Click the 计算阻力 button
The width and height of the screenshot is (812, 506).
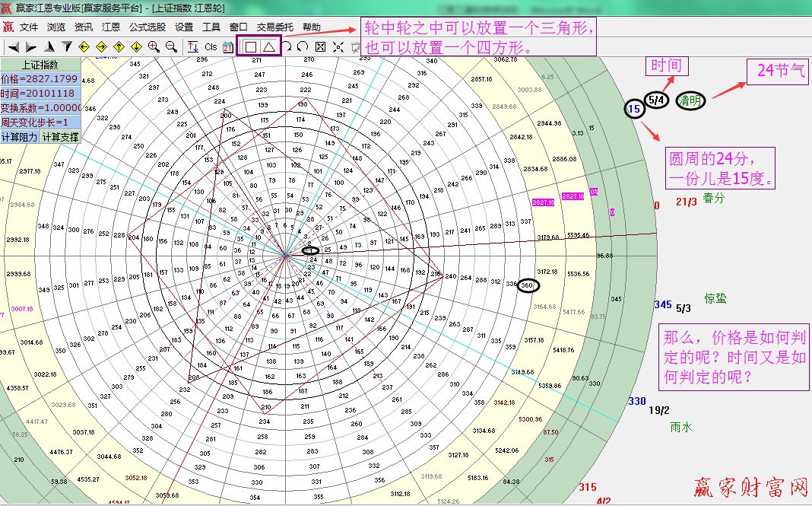pyautogui.click(x=20, y=137)
